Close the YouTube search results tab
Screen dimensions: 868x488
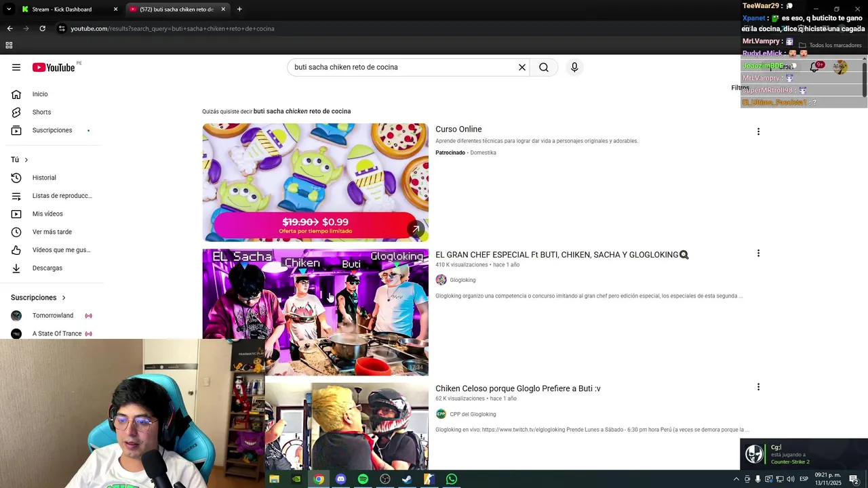pos(223,9)
